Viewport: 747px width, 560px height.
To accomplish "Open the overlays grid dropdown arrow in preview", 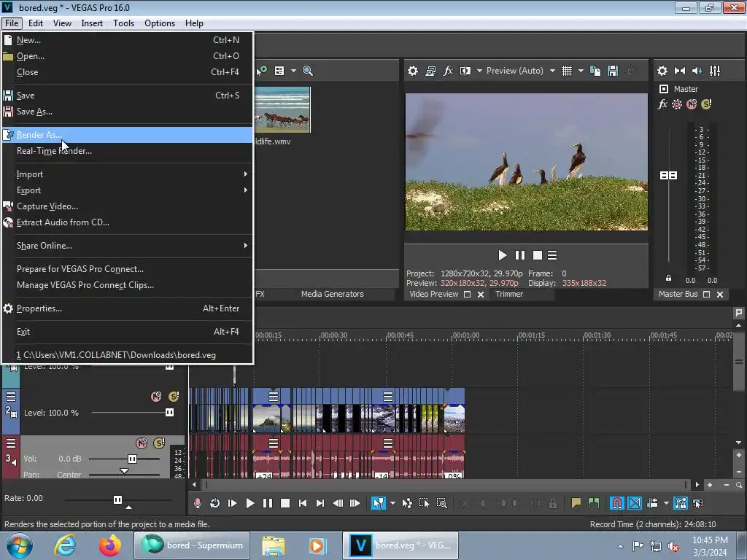I will coord(581,71).
